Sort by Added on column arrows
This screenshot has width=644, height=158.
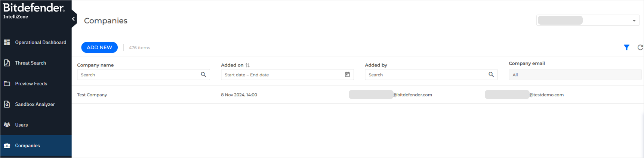coord(247,65)
